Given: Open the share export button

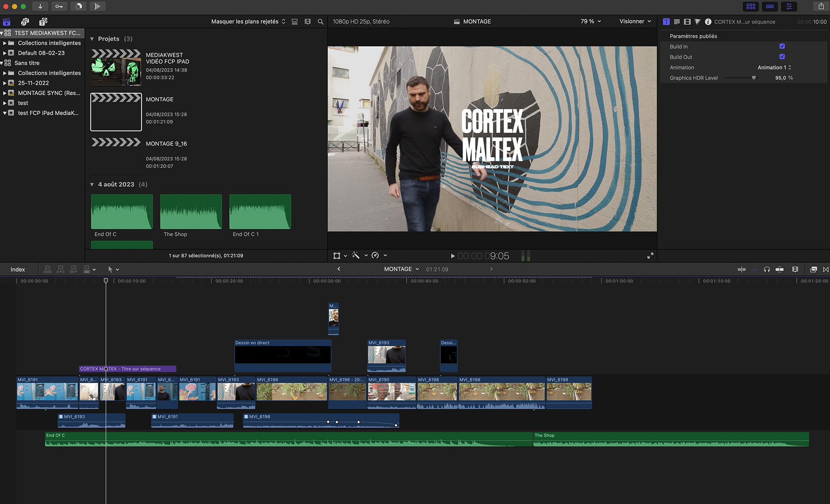Looking at the screenshot, I should (821, 7).
